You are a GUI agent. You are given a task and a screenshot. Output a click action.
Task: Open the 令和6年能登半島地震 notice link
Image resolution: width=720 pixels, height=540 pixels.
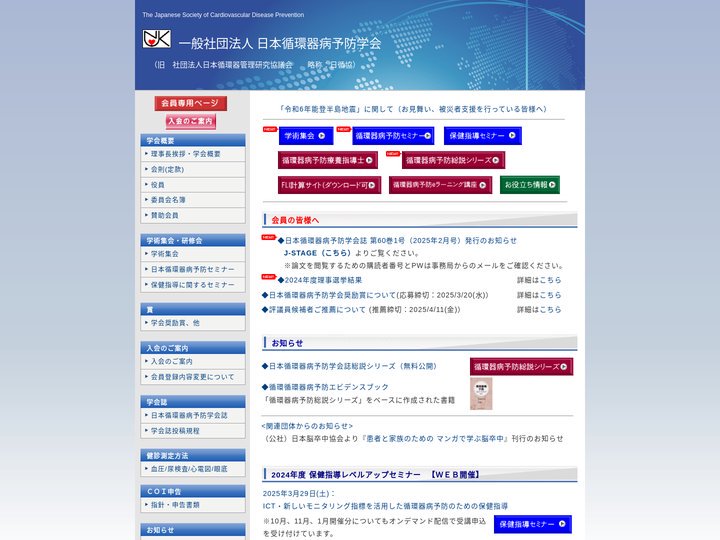pos(413,109)
